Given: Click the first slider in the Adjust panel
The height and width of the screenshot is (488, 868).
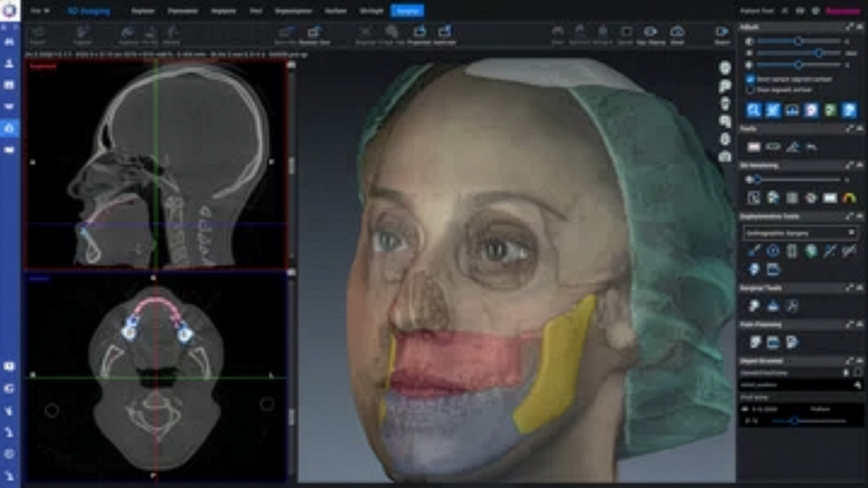Looking at the screenshot, I should point(798,41).
